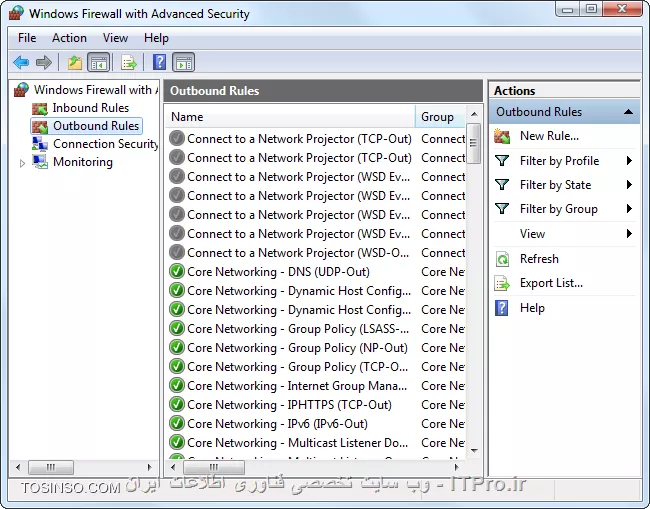This screenshot has height=509, width=650.
Task: Click green check icon of IPHTTPS (TCP-Out) rule
Action: [177, 404]
